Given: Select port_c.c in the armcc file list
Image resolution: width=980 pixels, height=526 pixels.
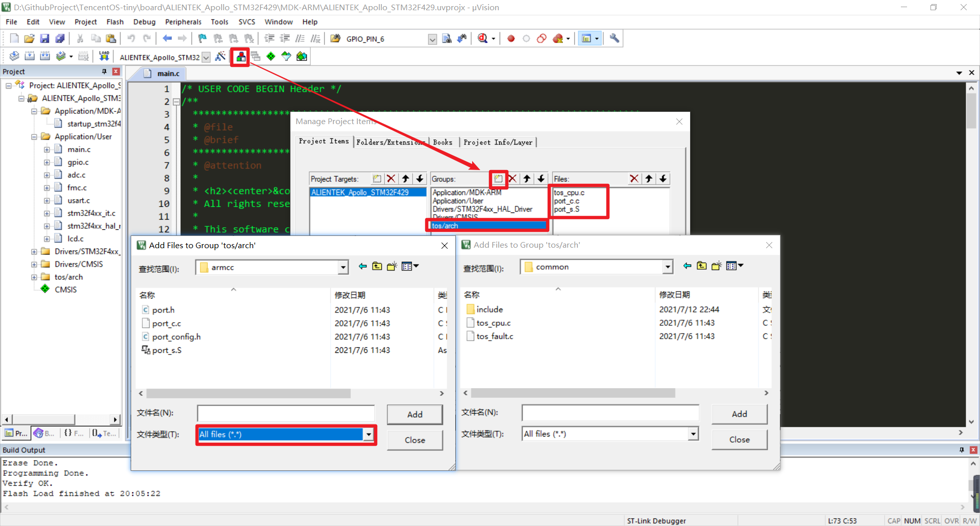Looking at the screenshot, I should coord(166,323).
